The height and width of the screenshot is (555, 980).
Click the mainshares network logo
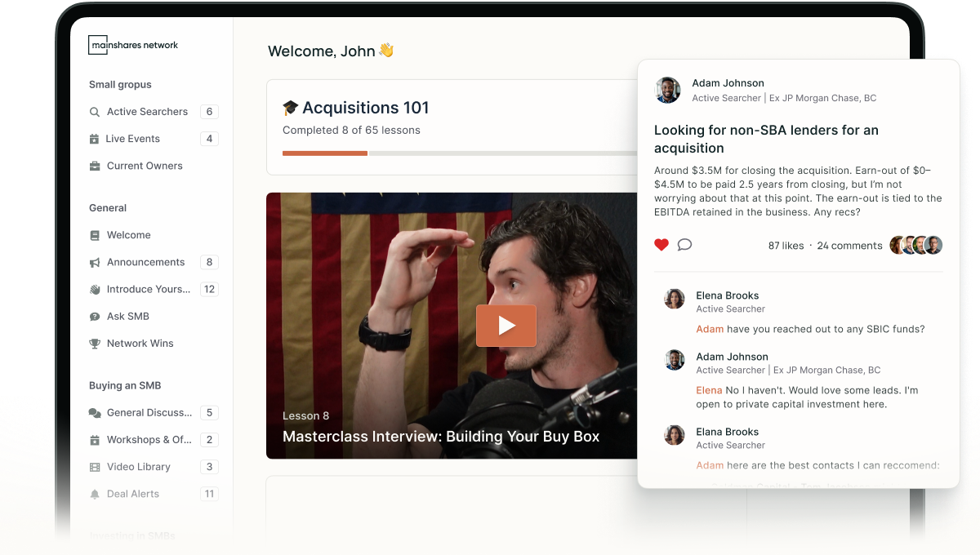133,45
